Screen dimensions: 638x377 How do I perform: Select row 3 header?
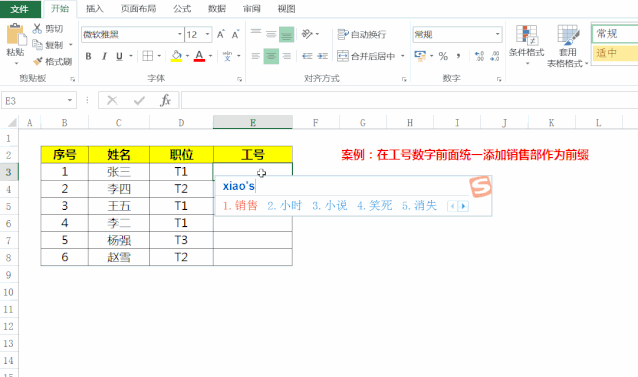point(9,172)
